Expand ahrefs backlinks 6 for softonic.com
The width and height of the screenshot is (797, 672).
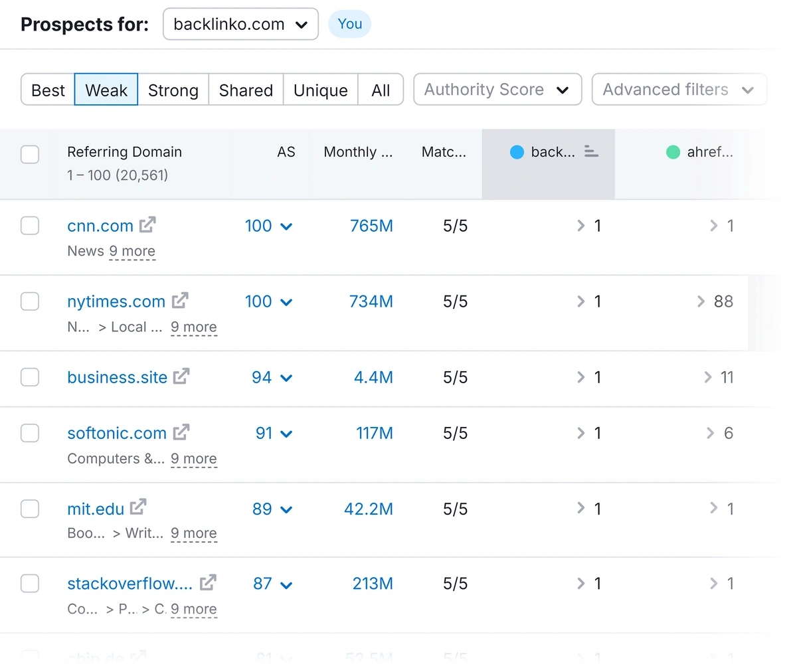tap(719, 433)
